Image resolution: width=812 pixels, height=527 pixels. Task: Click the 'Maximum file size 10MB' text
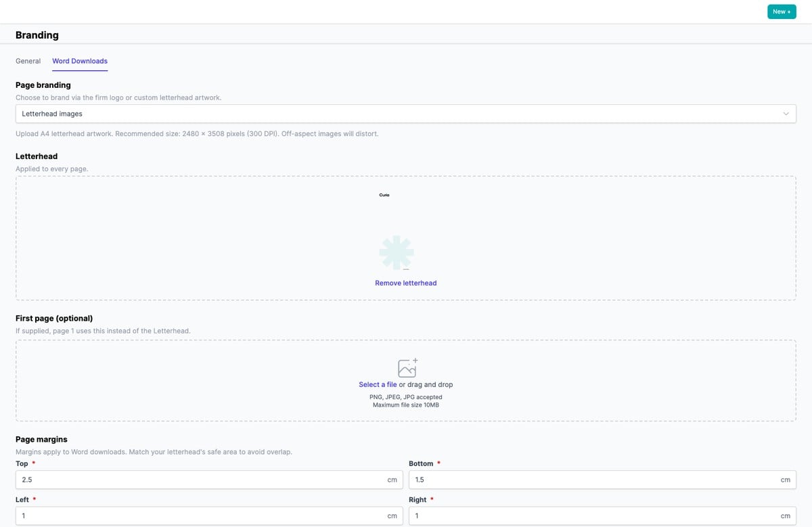(406, 405)
